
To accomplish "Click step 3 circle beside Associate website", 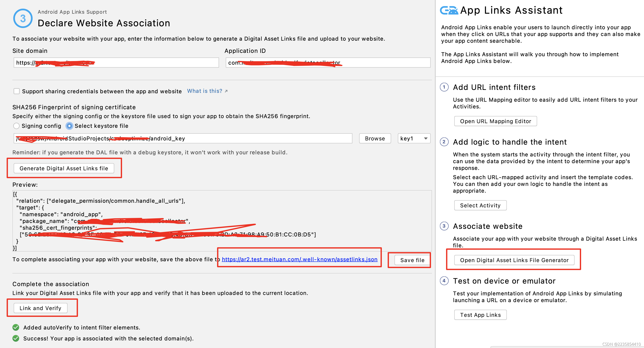I will (444, 226).
